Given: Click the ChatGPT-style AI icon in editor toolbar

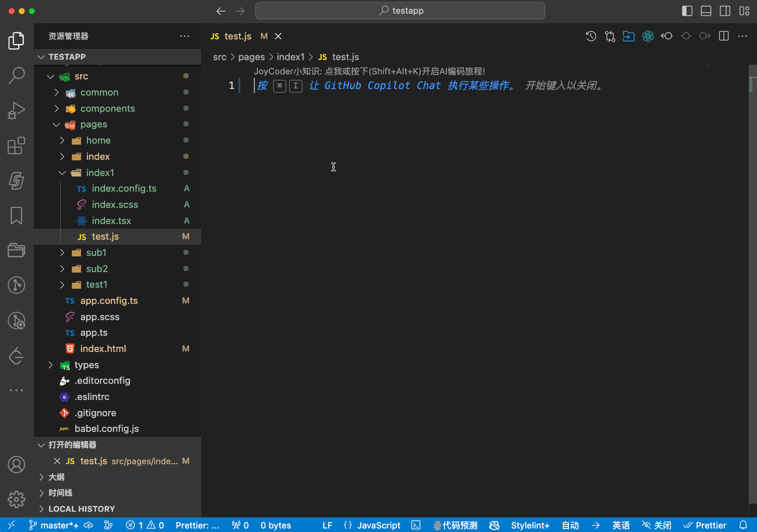Looking at the screenshot, I should pos(648,36).
